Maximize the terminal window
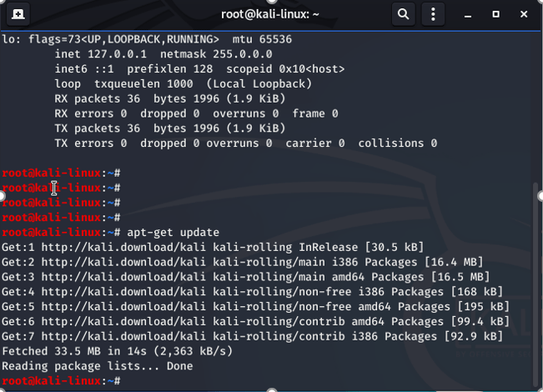 [x=495, y=14]
